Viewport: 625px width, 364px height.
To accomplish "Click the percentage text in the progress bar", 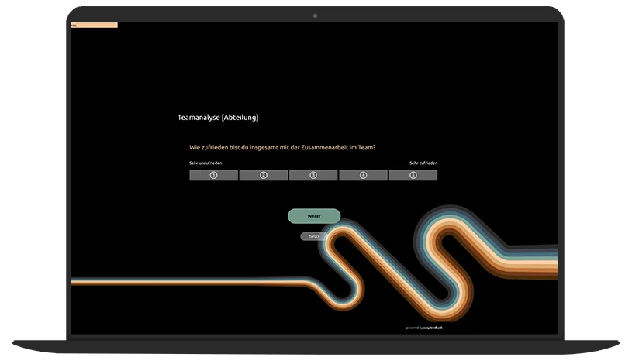I will (74, 26).
